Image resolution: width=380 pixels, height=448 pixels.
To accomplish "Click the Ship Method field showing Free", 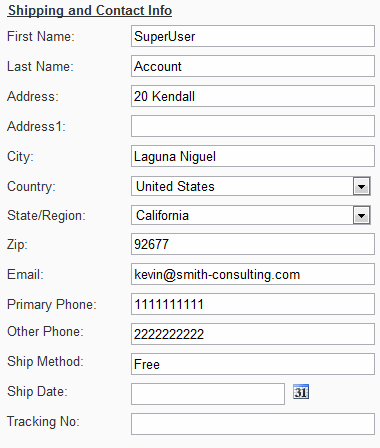I will point(253,364).
